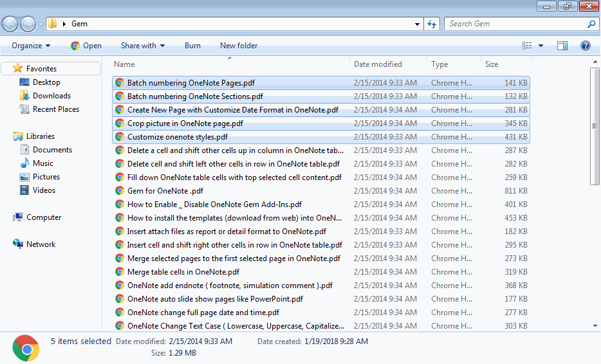Click the Back navigation arrow
This screenshot has width=601, height=364.
pyautogui.click(x=11, y=24)
